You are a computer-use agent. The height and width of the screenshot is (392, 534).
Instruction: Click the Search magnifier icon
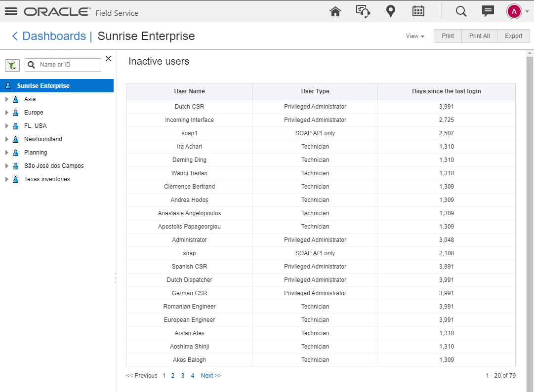pos(461,11)
